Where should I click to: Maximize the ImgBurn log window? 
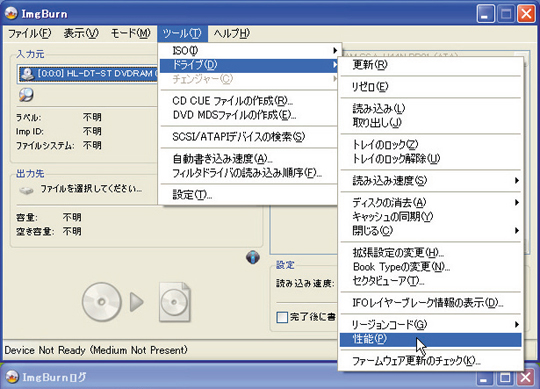coord(505,378)
